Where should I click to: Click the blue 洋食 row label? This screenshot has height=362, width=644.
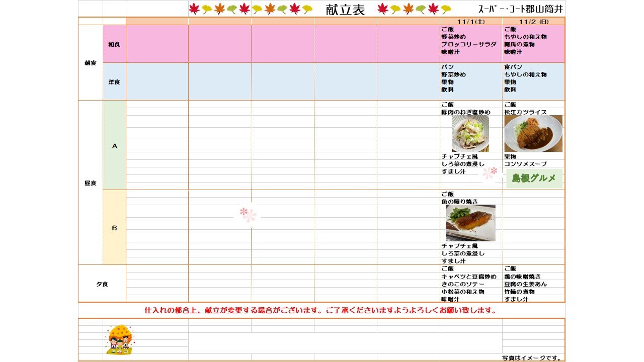(114, 81)
